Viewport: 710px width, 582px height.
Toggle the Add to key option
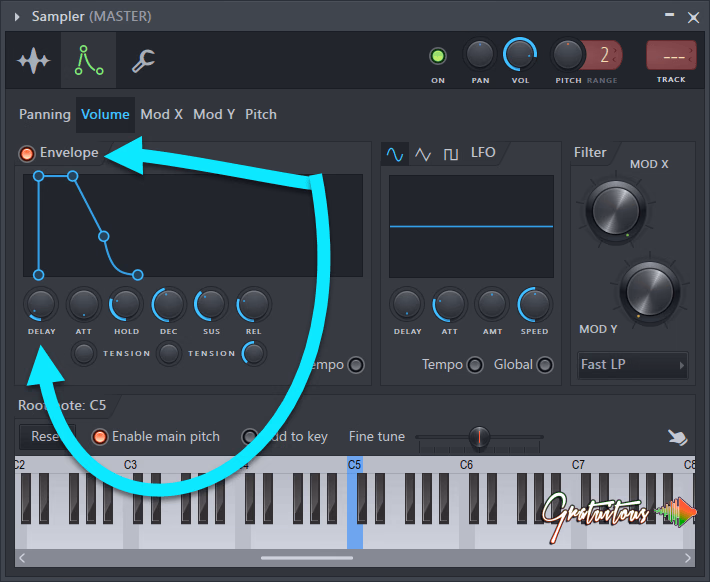pyautogui.click(x=249, y=437)
